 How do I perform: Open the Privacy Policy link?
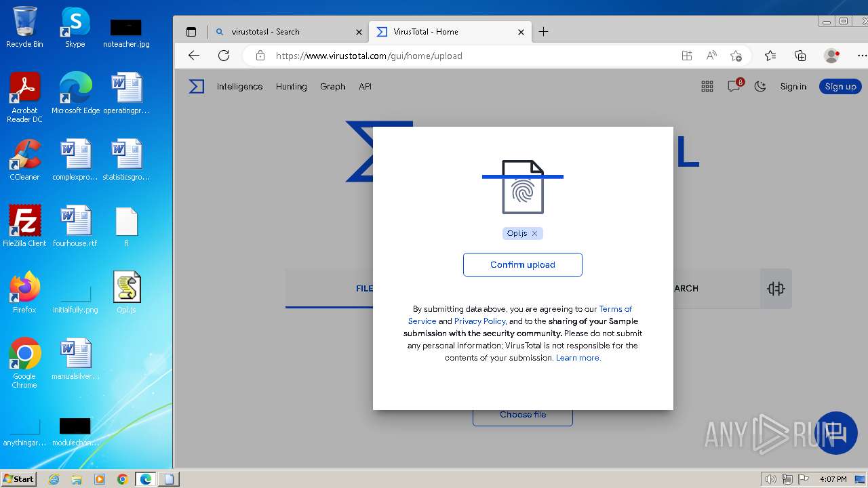click(x=479, y=321)
